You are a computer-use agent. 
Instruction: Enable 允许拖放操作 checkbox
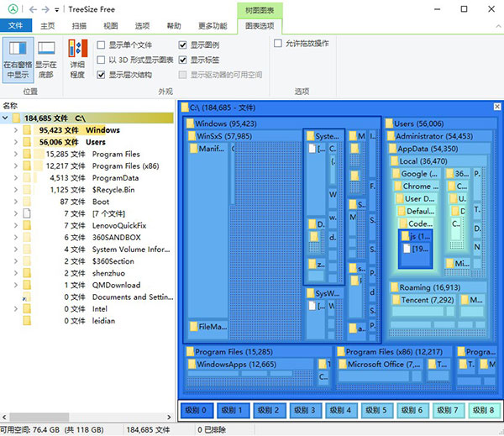click(x=278, y=43)
